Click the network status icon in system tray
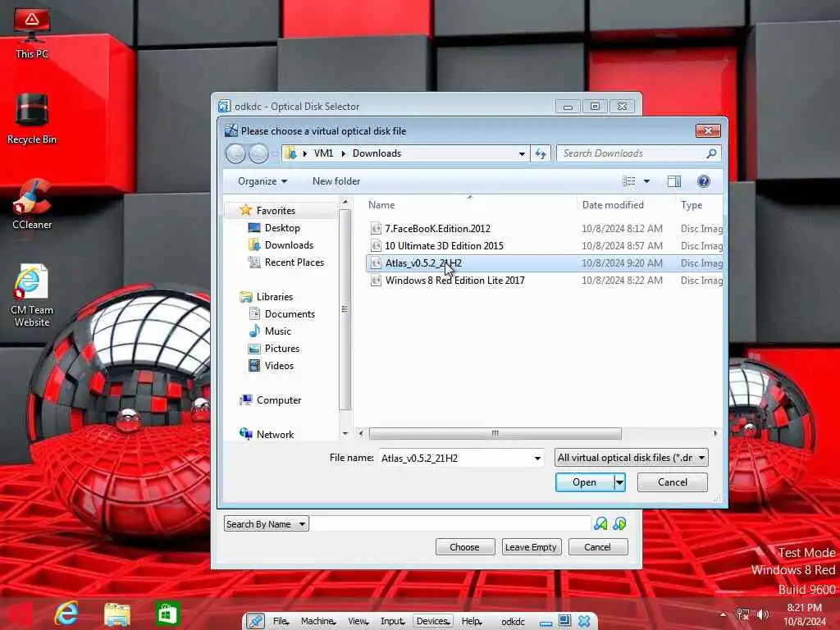The height and width of the screenshot is (630, 840). click(743, 614)
